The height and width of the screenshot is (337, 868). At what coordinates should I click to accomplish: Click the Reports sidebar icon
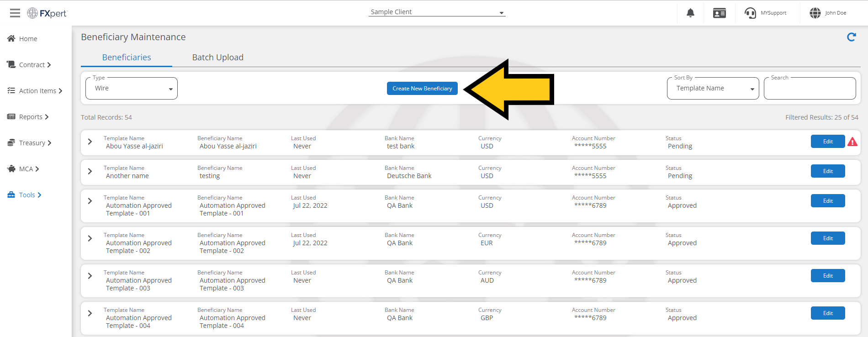coord(11,116)
